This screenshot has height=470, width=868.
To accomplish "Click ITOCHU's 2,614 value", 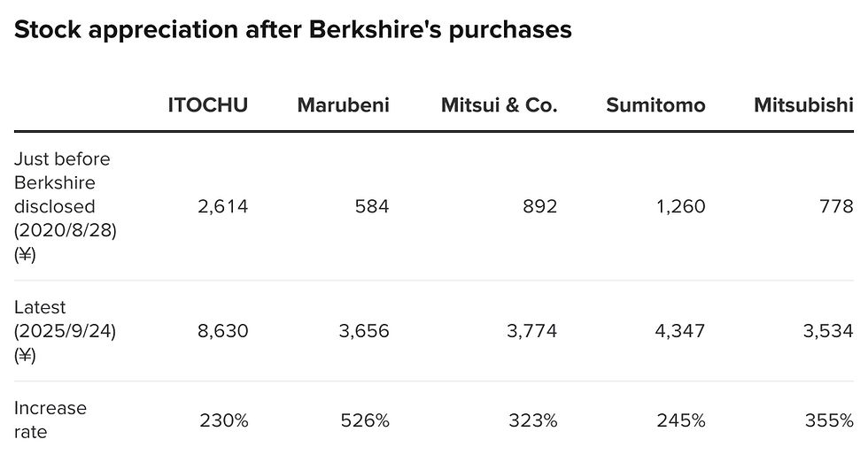I will point(222,206).
